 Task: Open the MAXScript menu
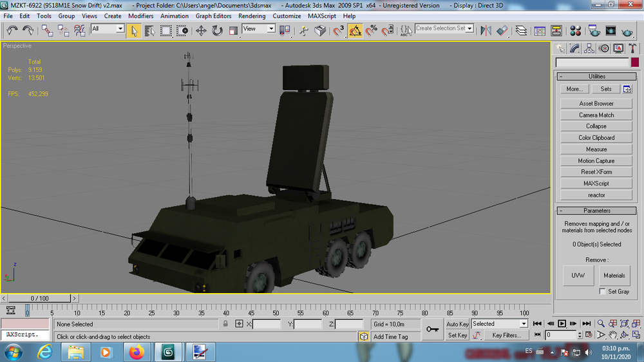tap(321, 16)
